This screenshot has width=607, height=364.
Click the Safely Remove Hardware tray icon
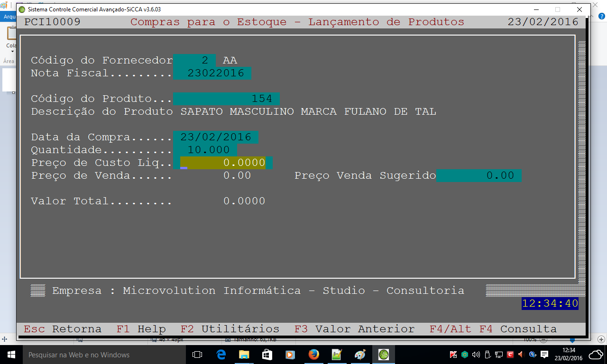pos(487,355)
